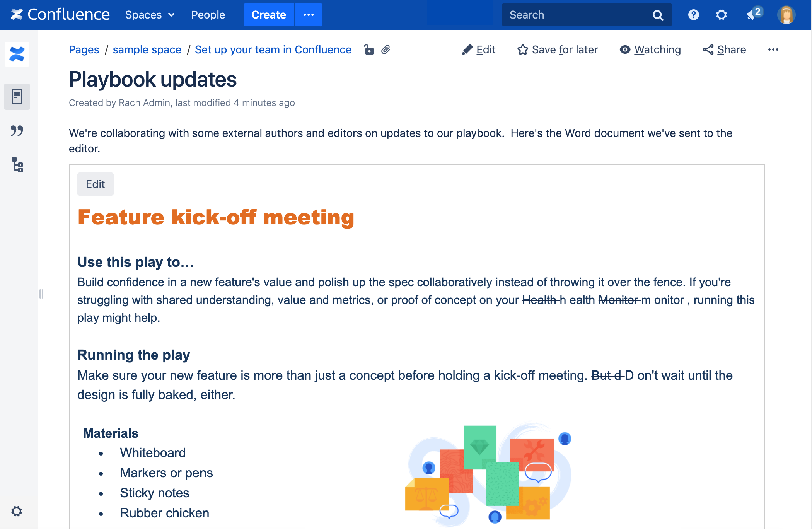Click the People navigation item
812x529 pixels.
tap(208, 15)
